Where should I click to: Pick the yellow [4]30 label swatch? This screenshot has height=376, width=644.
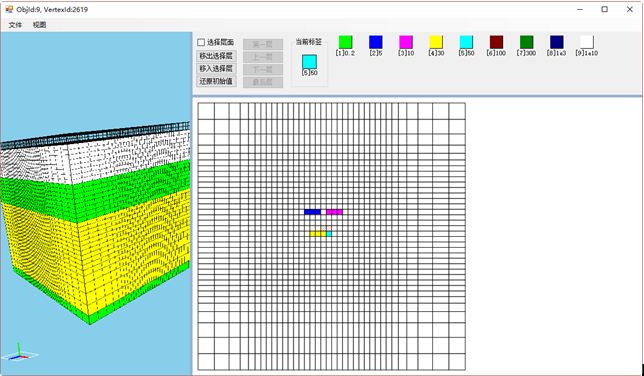436,42
